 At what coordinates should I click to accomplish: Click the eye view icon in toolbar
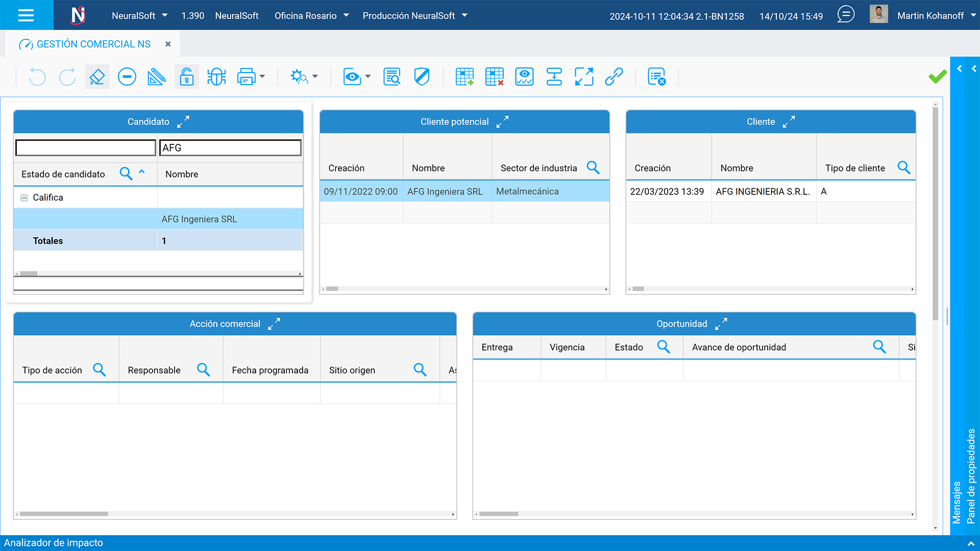[352, 77]
